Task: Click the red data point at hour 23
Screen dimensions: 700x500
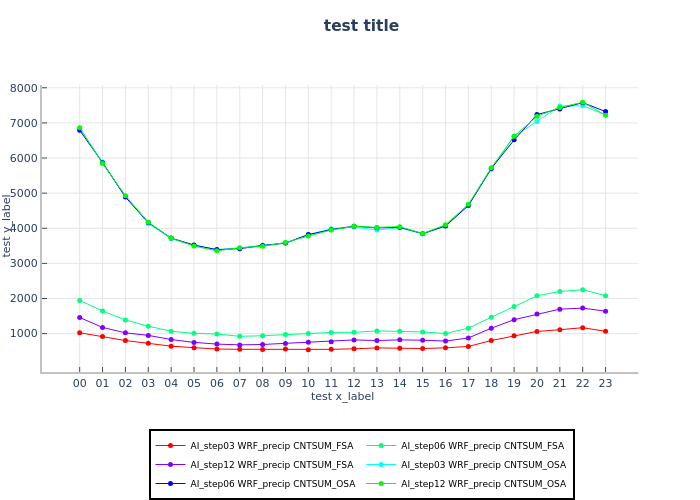Action: tap(605, 331)
